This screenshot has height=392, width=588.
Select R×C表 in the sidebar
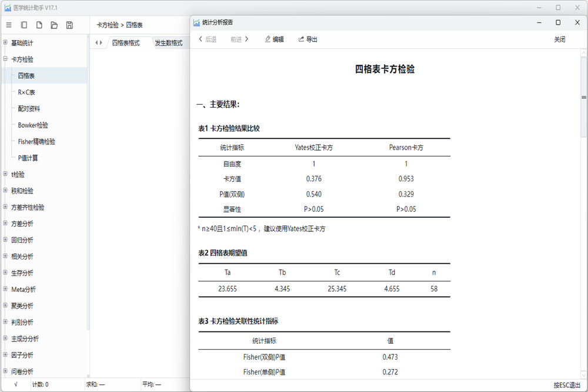pyautogui.click(x=26, y=92)
